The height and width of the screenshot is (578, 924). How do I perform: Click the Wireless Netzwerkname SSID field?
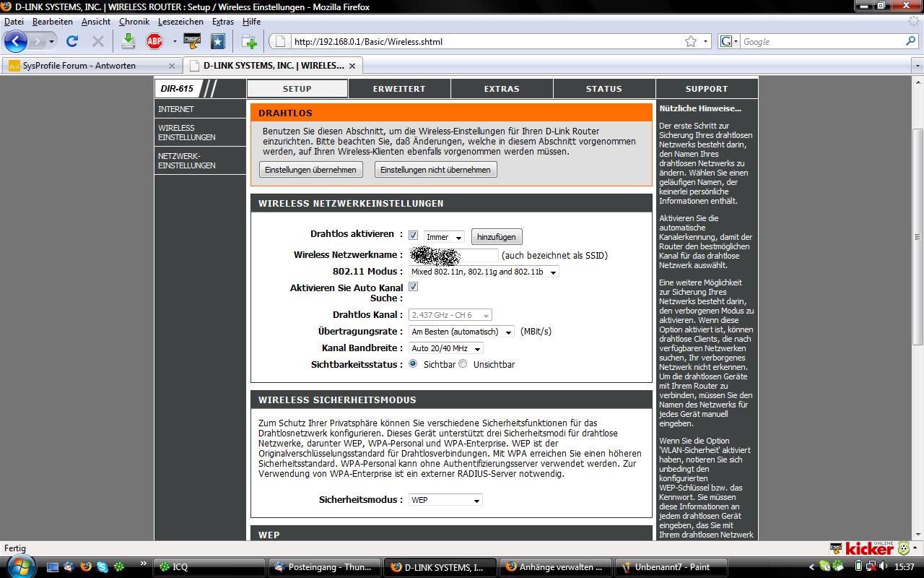[454, 255]
